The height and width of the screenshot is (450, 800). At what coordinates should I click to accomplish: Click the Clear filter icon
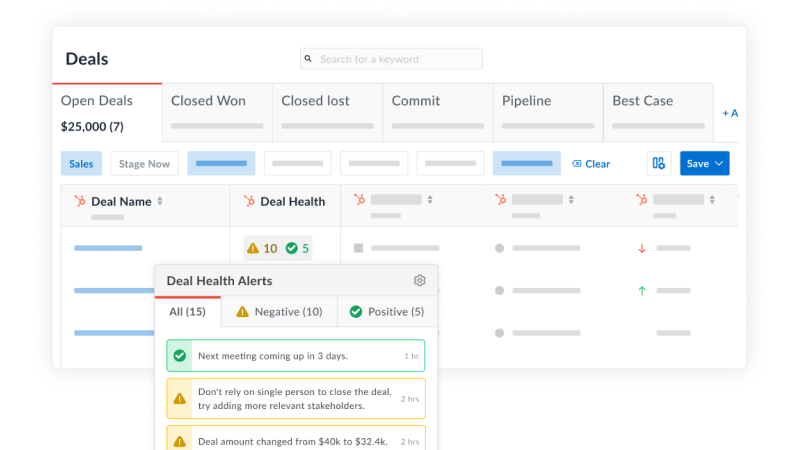(577, 164)
